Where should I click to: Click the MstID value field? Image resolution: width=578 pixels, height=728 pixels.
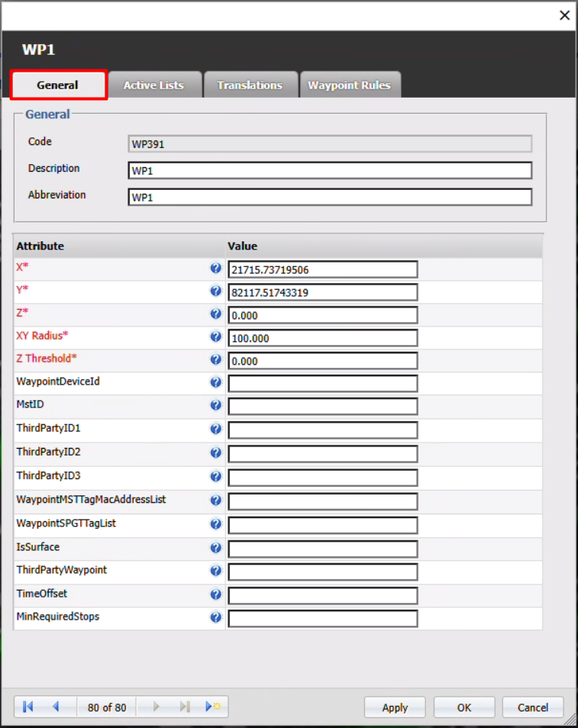[322, 407]
